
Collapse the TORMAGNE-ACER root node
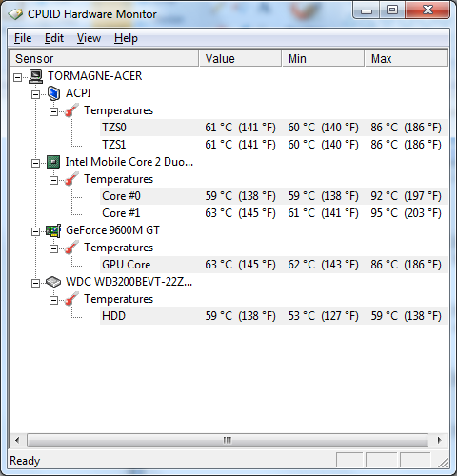pyautogui.click(x=18, y=77)
